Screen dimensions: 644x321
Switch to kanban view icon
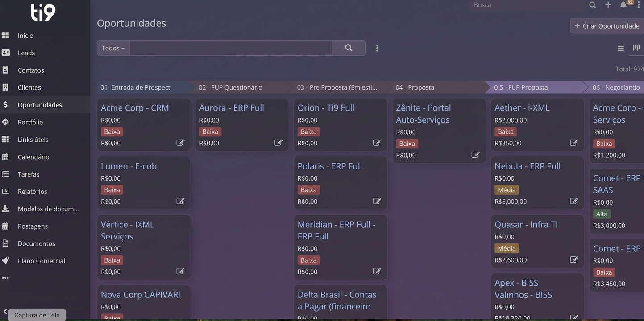coord(636,48)
